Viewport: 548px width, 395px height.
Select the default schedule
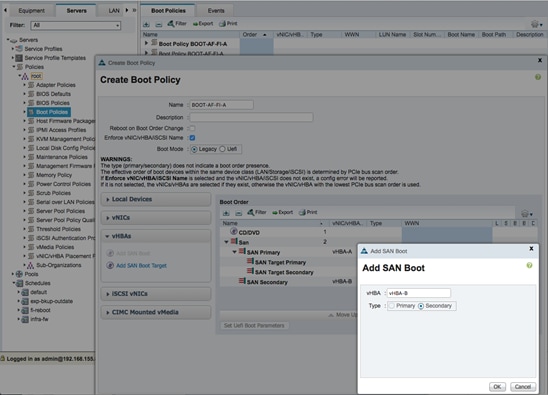[38, 292]
